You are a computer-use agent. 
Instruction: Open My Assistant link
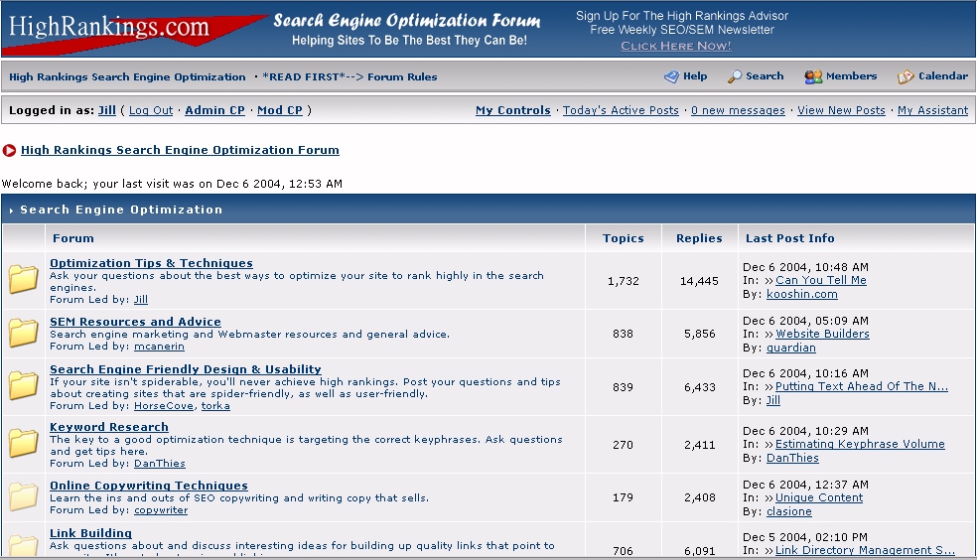[932, 110]
